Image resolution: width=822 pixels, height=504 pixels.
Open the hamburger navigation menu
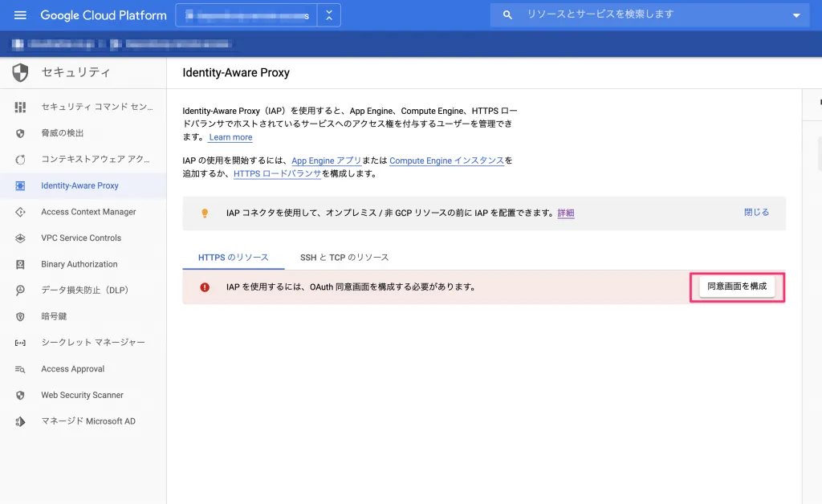coord(20,15)
